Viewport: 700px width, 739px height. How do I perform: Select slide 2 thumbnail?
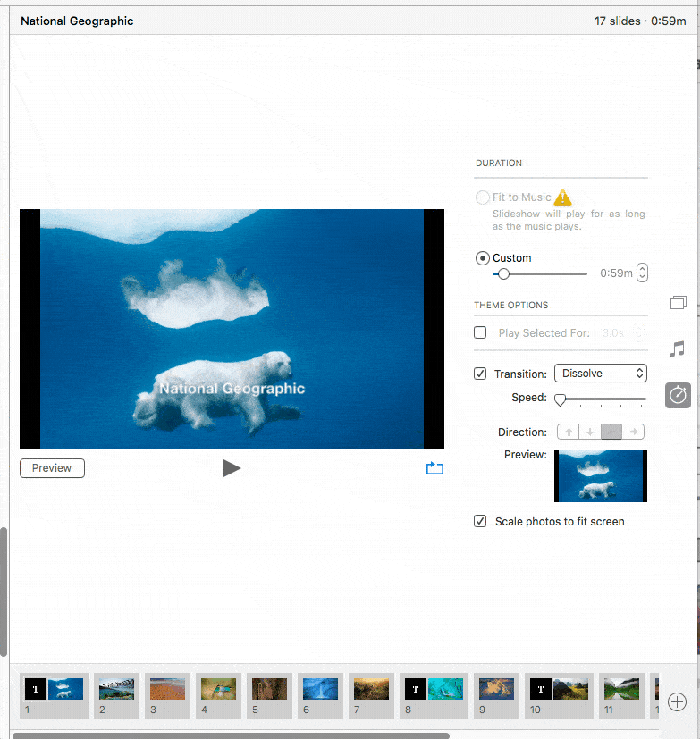coord(116,689)
